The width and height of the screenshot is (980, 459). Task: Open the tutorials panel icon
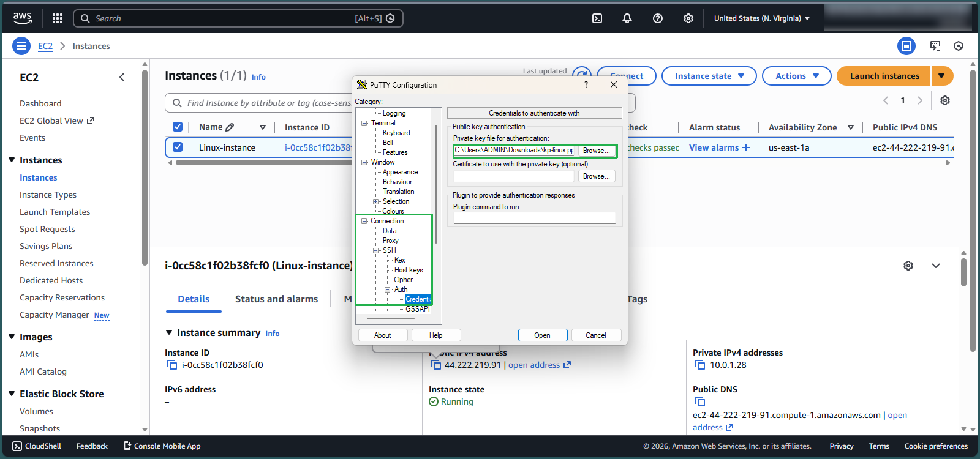click(x=935, y=46)
